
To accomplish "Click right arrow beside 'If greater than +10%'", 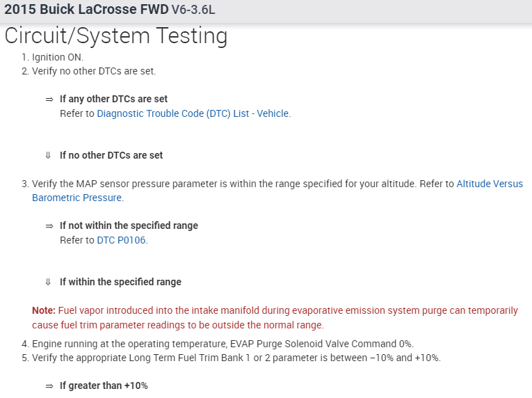I will (x=49, y=385).
